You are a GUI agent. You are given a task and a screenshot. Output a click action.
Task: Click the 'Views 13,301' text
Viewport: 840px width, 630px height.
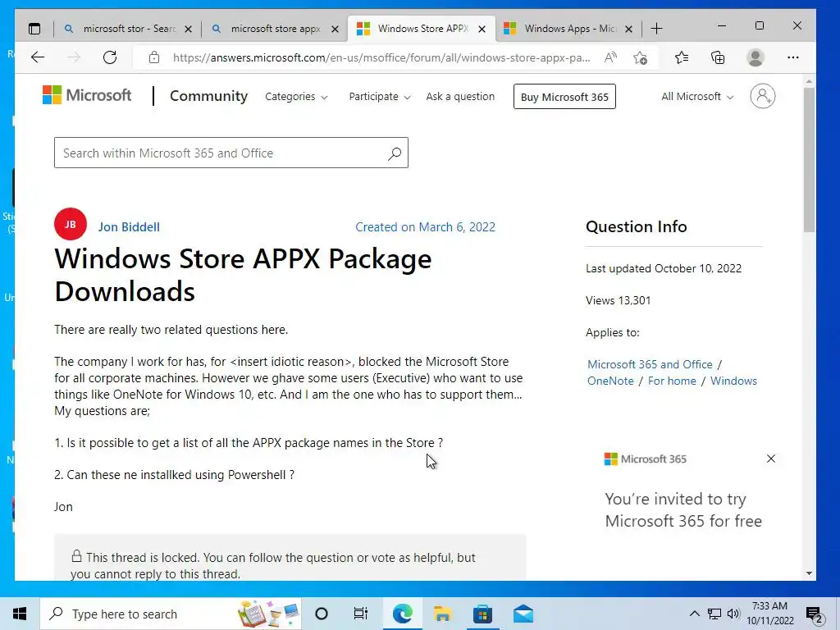point(618,300)
